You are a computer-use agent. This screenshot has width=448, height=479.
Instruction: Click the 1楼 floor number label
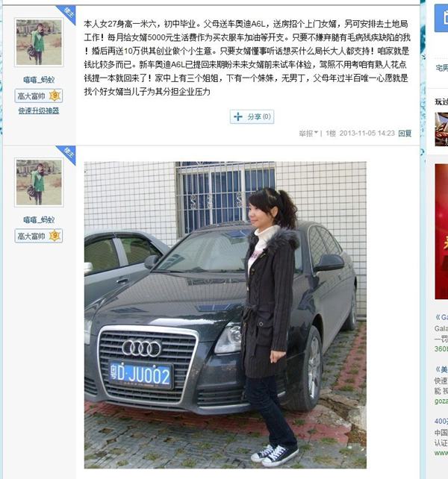pyautogui.click(x=331, y=134)
